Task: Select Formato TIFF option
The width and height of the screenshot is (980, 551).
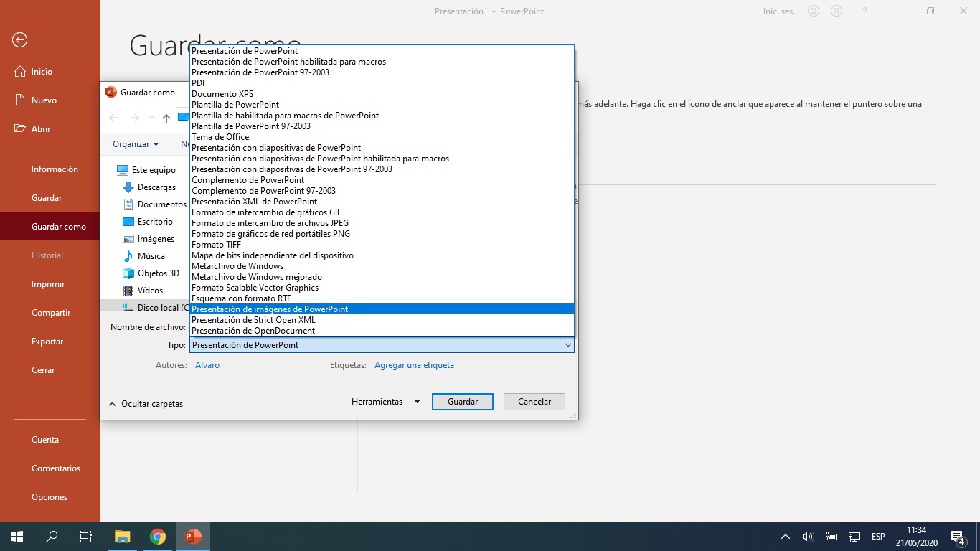Action: pos(382,245)
